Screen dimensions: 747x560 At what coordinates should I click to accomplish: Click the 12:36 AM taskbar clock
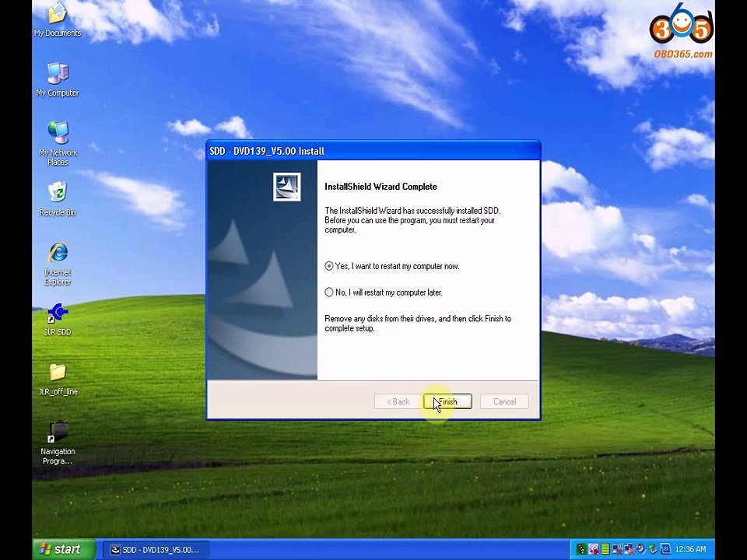click(691, 549)
